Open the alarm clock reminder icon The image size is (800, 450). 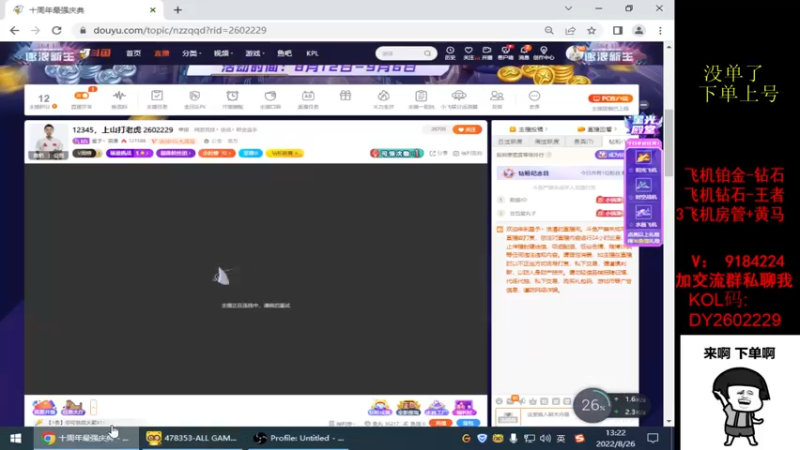coord(232,98)
